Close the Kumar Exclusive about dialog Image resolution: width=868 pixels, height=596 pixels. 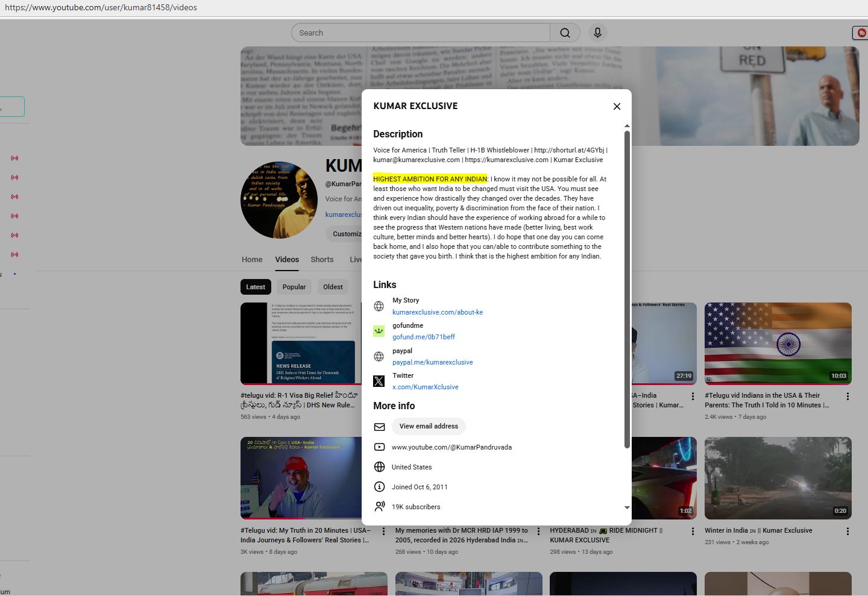click(x=617, y=107)
